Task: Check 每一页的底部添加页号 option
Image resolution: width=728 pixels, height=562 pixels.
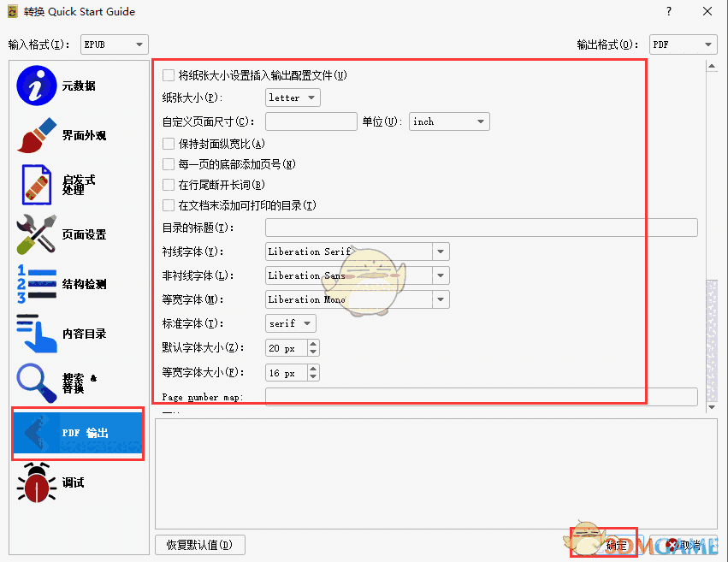Action: [x=169, y=164]
